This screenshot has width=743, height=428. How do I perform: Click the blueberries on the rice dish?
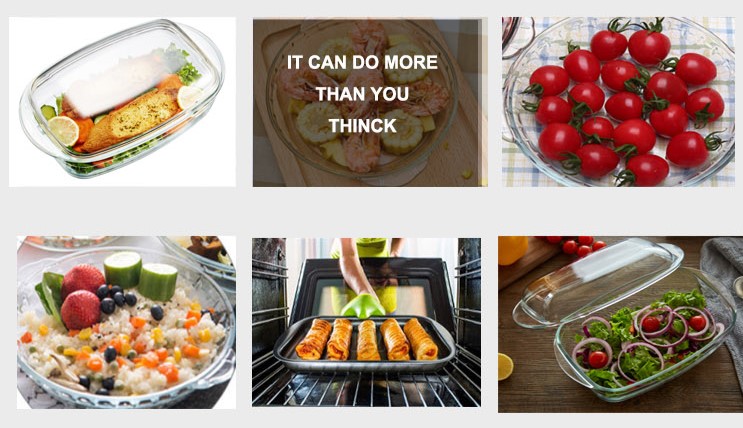[x=116, y=296]
